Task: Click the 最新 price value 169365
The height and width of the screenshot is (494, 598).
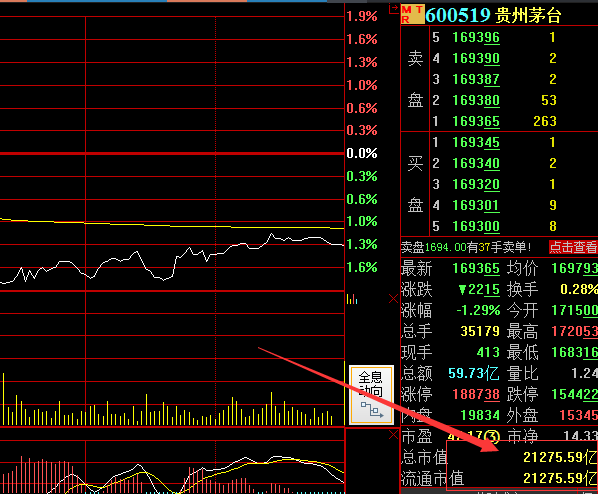Action: pos(476,269)
